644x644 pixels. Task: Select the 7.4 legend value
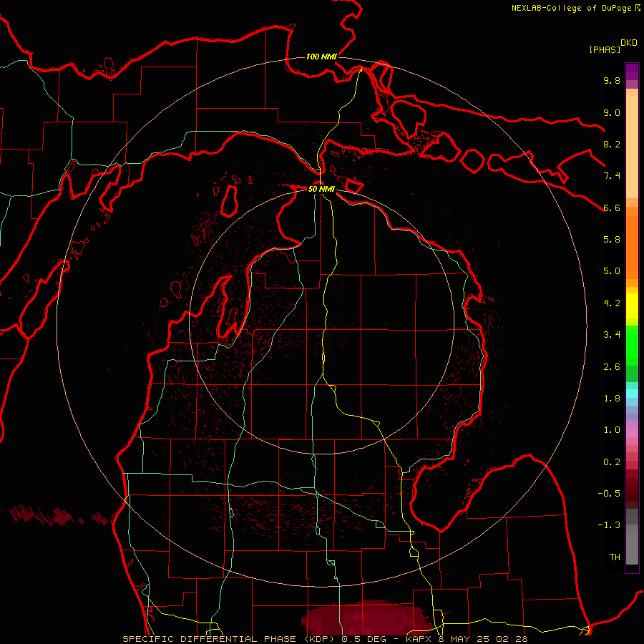coord(612,176)
